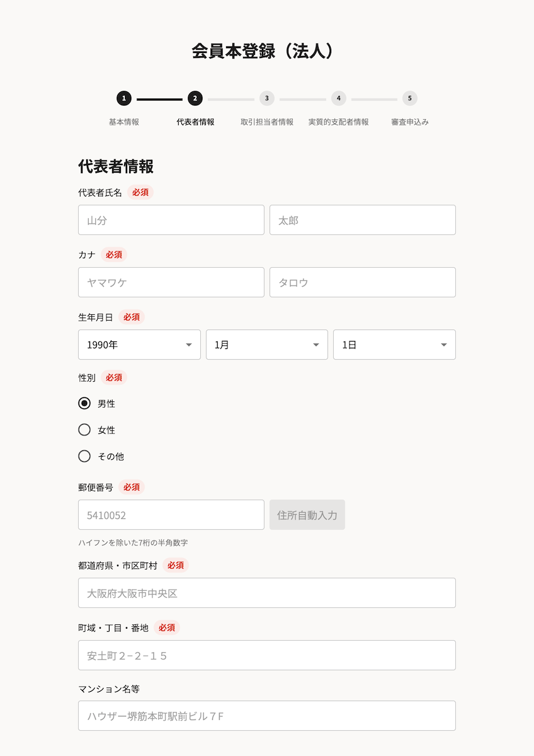
Task: Choose the 女性 radio option
Action: click(x=84, y=430)
